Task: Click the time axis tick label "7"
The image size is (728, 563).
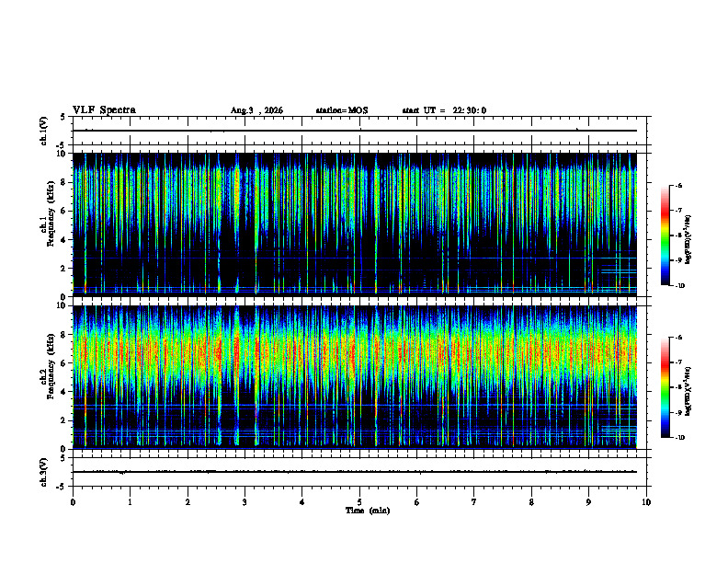Action: [x=474, y=502]
